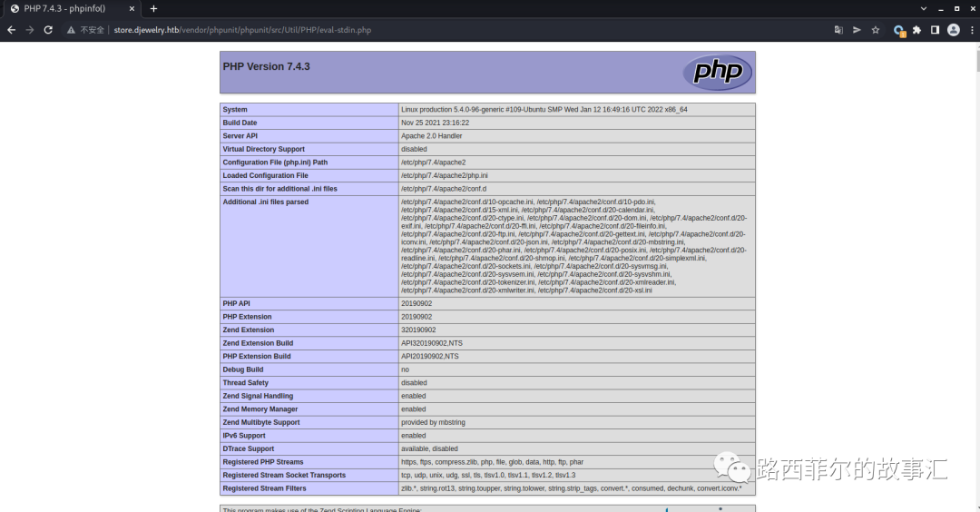The height and width of the screenshot is (512, 980).
Task: Click the 'PHP Extension' row label
Action: (247, 316)
